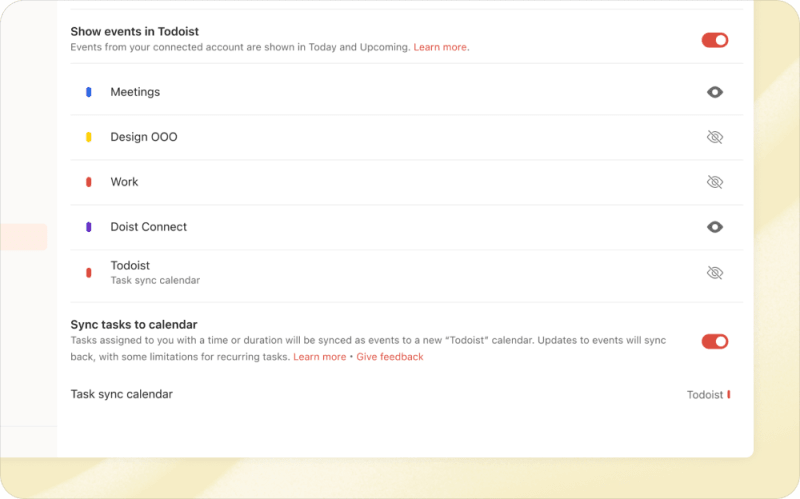Click the Give feedback link
Image resolution: width=800 pixels, height=499 pixels.
click(x=390, y=357)
